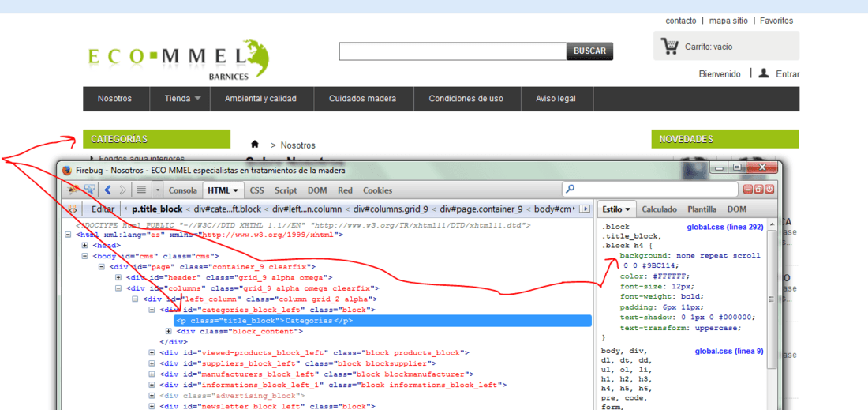The image size is (868, 410).
Task: Click the website search input box
Action: click(453, 51)
